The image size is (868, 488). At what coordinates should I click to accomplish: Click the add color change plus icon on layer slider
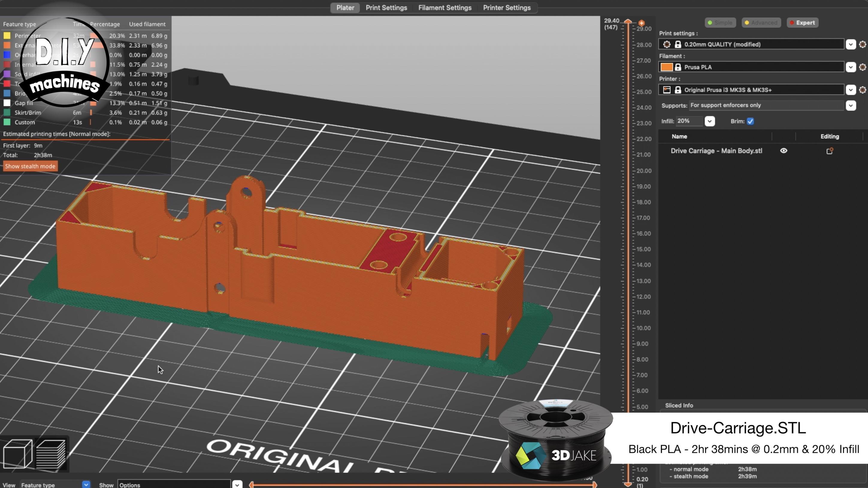[x=641, y=23]
